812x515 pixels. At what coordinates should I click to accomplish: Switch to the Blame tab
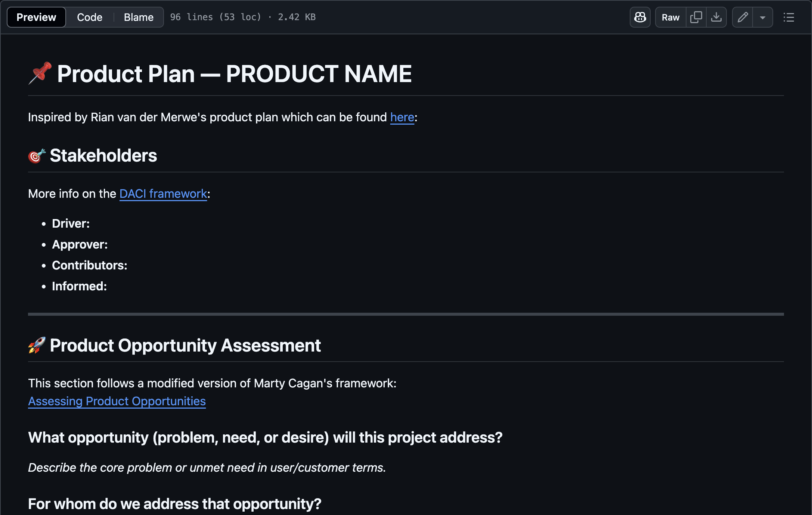pyautogui.click(x=139, y=17)
